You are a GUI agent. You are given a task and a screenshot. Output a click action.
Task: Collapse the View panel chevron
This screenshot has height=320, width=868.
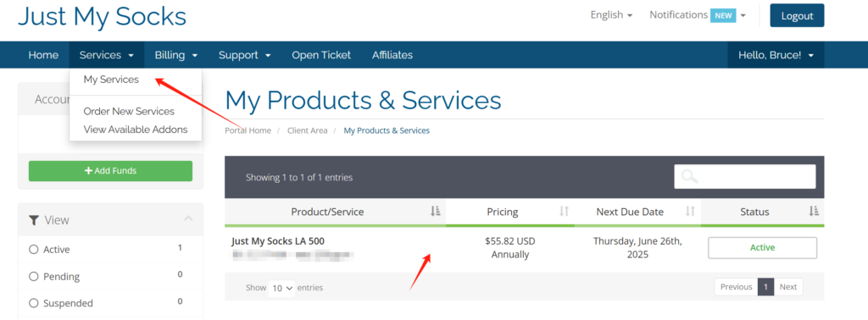click(188, 219)
